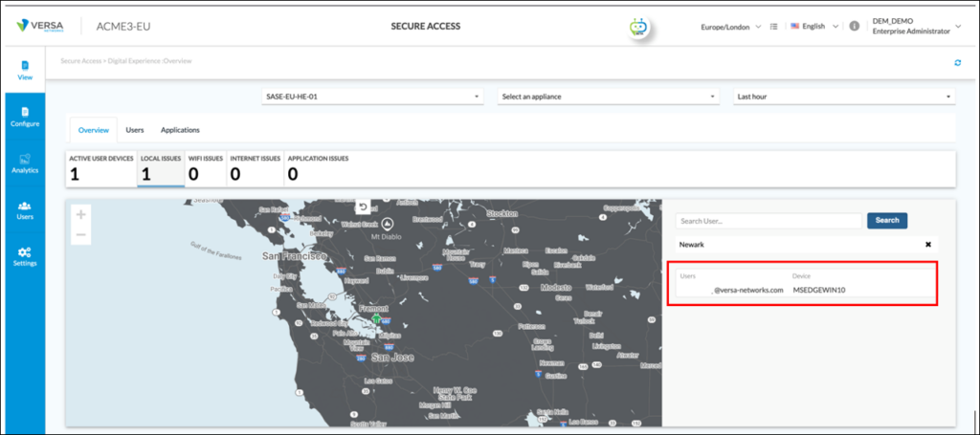Click the list icon beside the timezone
Screen dimensions: 980x435
click(773, 27)
